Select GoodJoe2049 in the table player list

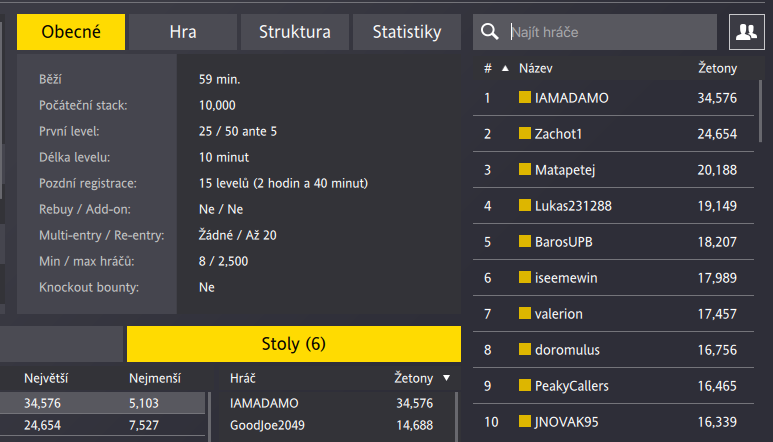[266, 424]
